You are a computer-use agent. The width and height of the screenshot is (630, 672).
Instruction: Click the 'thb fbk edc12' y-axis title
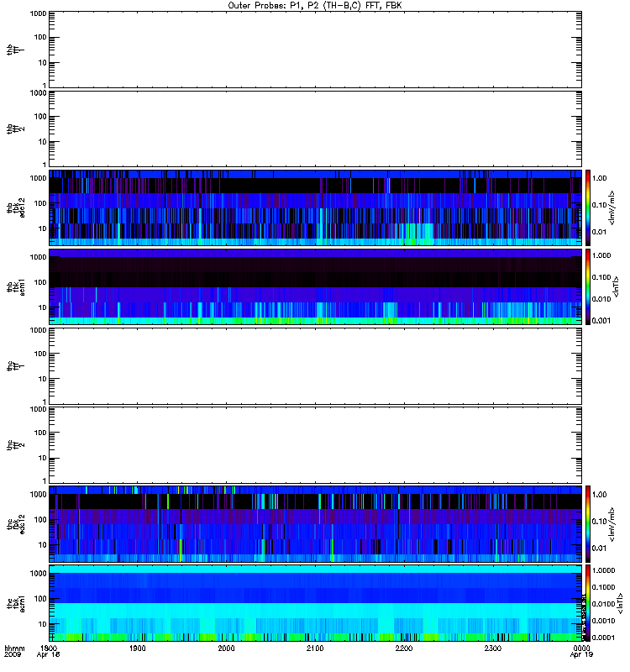click(15, 207)
